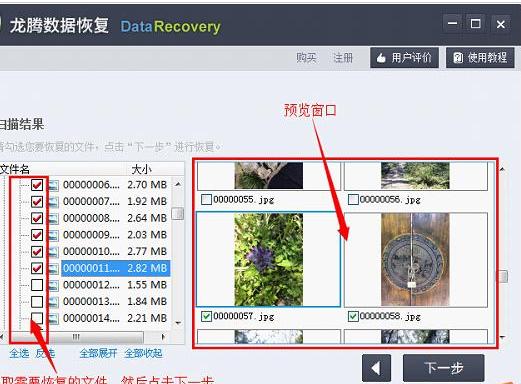Click the 1.84 MB size cell
The height and width of the screenshot is (384, 521).
tap(147, 301)
